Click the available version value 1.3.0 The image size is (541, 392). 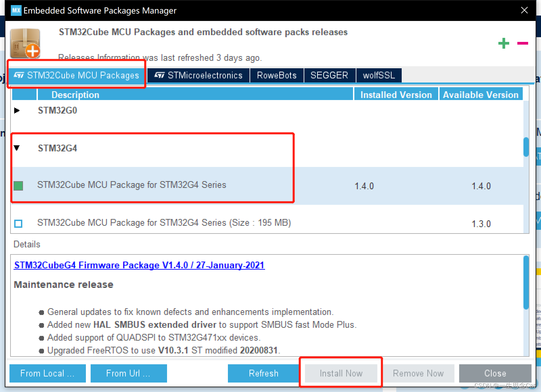[481, 224]
